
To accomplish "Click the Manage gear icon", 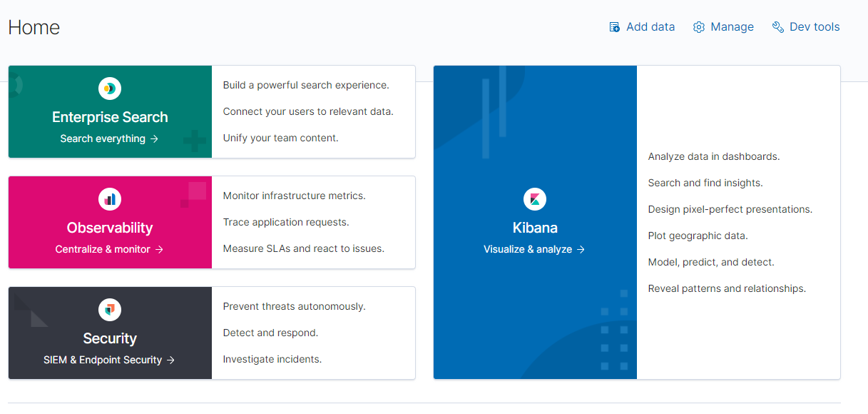I will [698, 26].
